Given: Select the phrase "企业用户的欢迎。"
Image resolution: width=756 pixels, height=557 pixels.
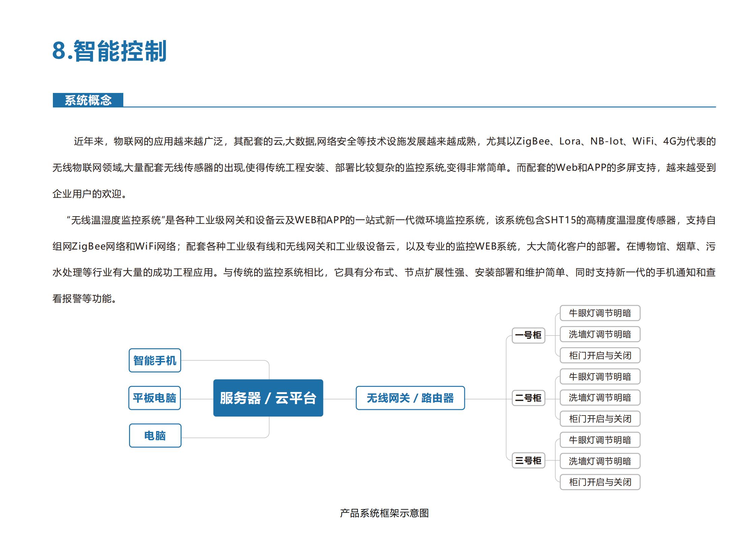Looking at the screenshot, I should click(x=90, y=194).
